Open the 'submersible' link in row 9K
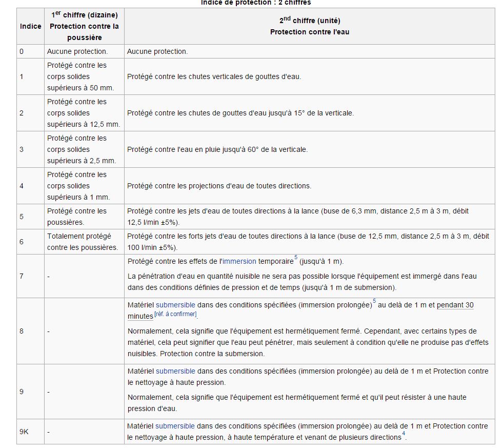The image size is (504, 448). pyautogui.click(x=175, y=426)
